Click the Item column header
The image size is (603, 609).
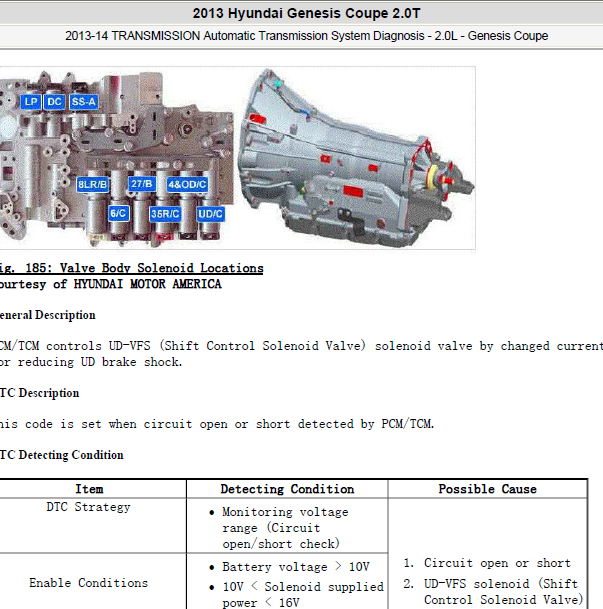[x=89, y=489]
